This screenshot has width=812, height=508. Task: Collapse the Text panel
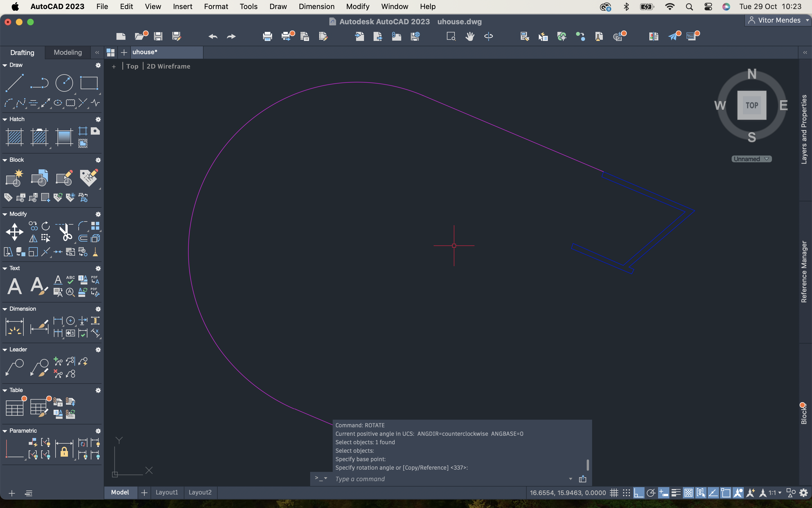pyautogui.click(x=5, y=268)
